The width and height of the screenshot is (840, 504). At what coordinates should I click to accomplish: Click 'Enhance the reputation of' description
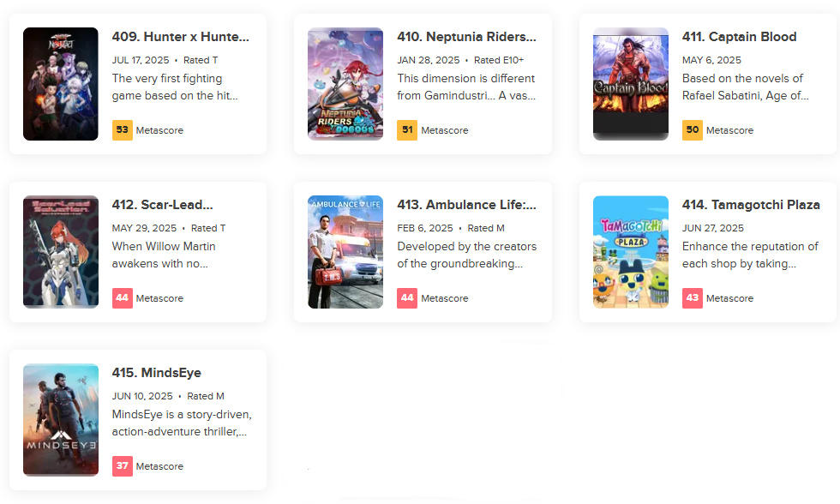(x=750, y=255)
